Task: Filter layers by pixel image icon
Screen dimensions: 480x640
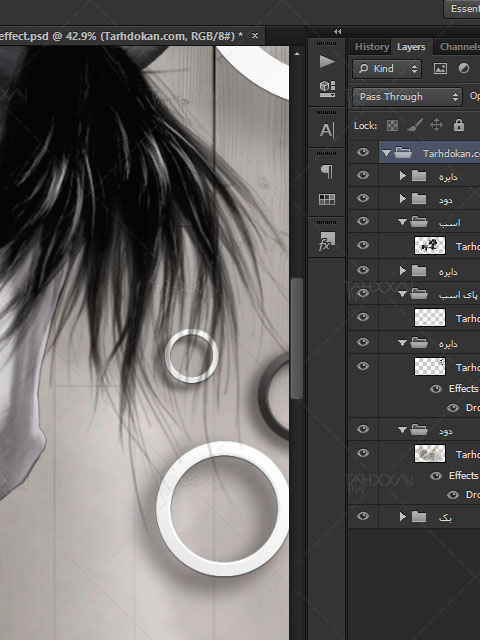Action: pos(440,69)
